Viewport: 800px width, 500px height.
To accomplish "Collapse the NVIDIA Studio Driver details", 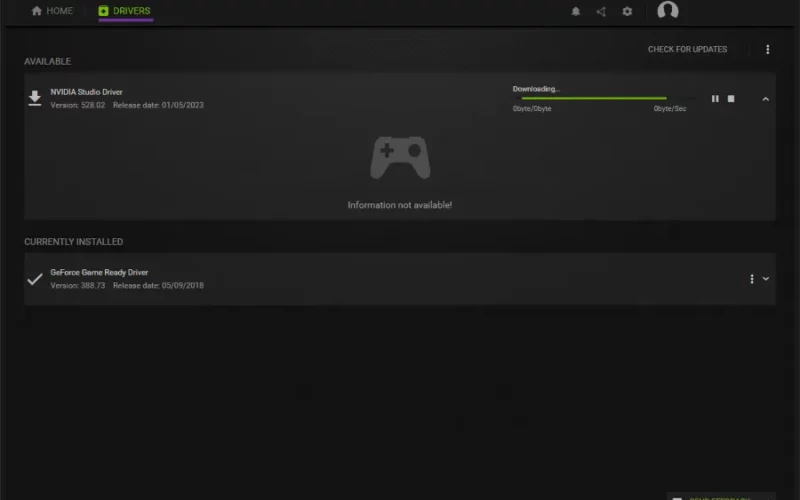I will coord(765,99).
